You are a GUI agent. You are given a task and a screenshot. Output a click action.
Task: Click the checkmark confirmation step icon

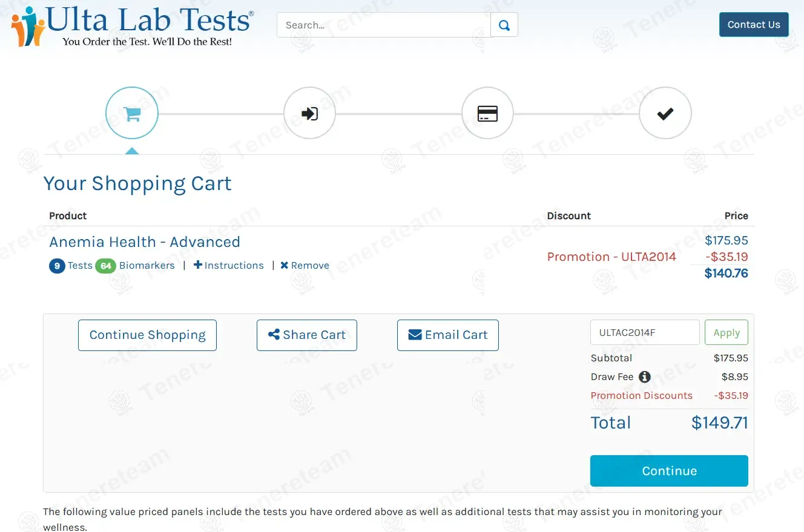pos(665,114)
